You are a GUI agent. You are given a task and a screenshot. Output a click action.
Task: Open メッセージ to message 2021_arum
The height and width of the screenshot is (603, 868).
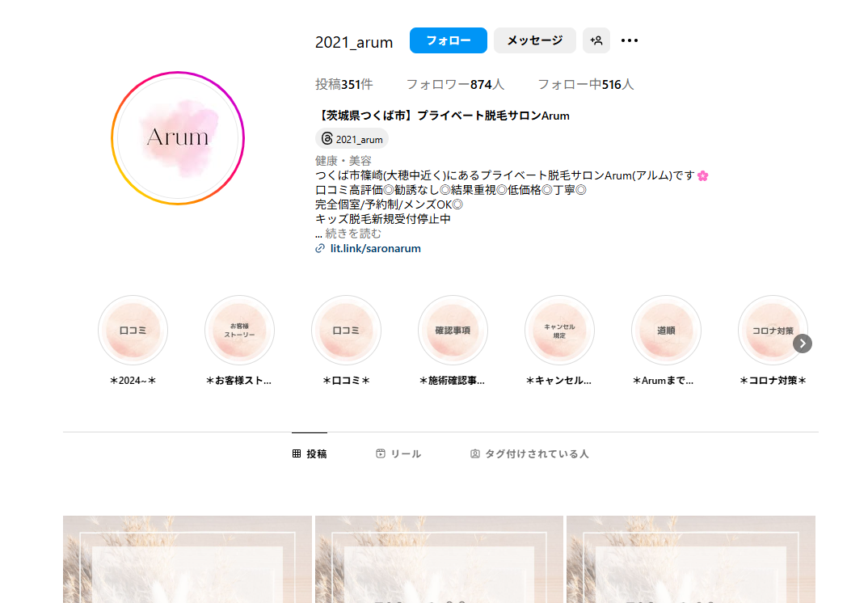point(535,40)
